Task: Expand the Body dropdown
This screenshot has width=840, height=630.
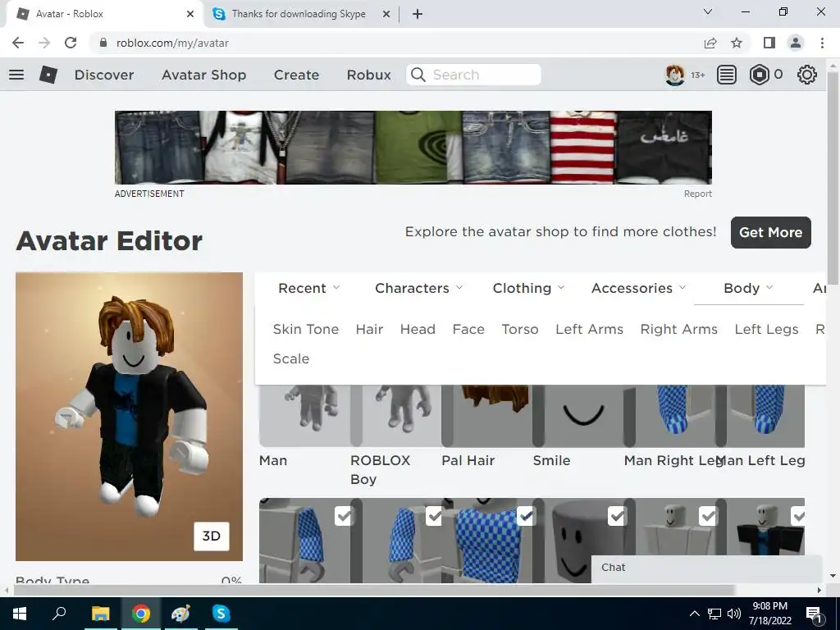Action: pyautogui.click(x=748, y=288)
